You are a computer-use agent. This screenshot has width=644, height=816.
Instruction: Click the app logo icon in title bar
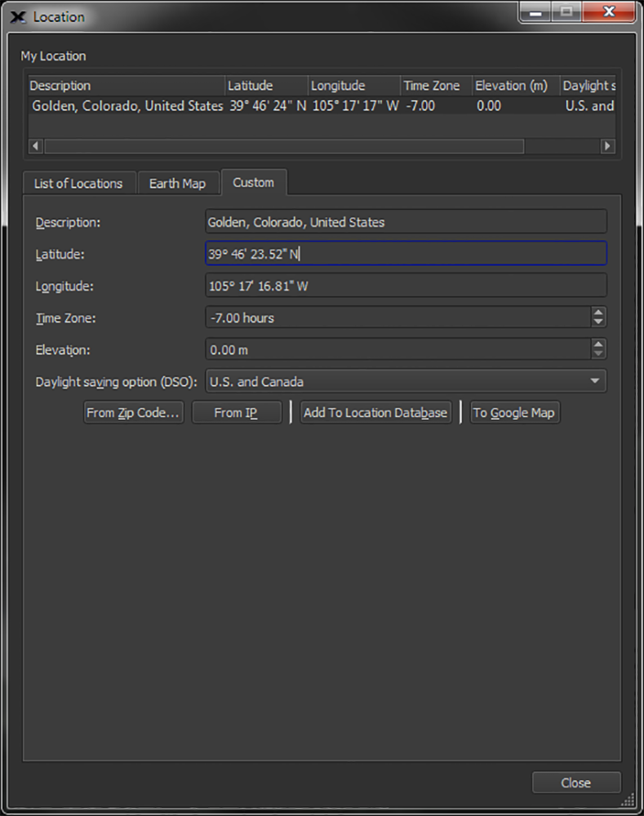tap(18, 17)
